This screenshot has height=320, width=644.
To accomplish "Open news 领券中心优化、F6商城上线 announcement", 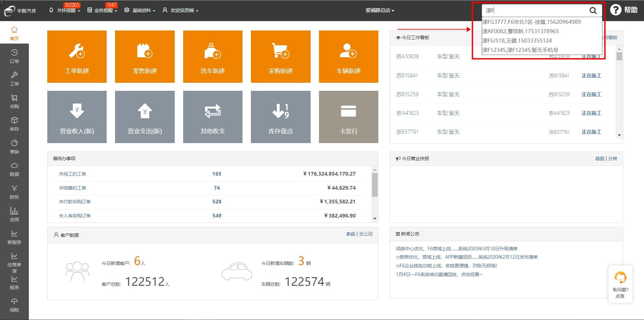I will [457, 249].
